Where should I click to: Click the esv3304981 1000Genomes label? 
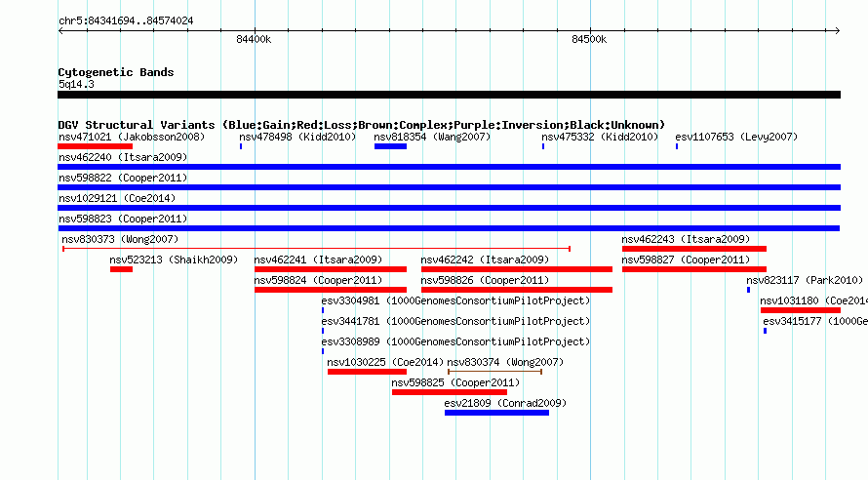[x=455, y=300]
